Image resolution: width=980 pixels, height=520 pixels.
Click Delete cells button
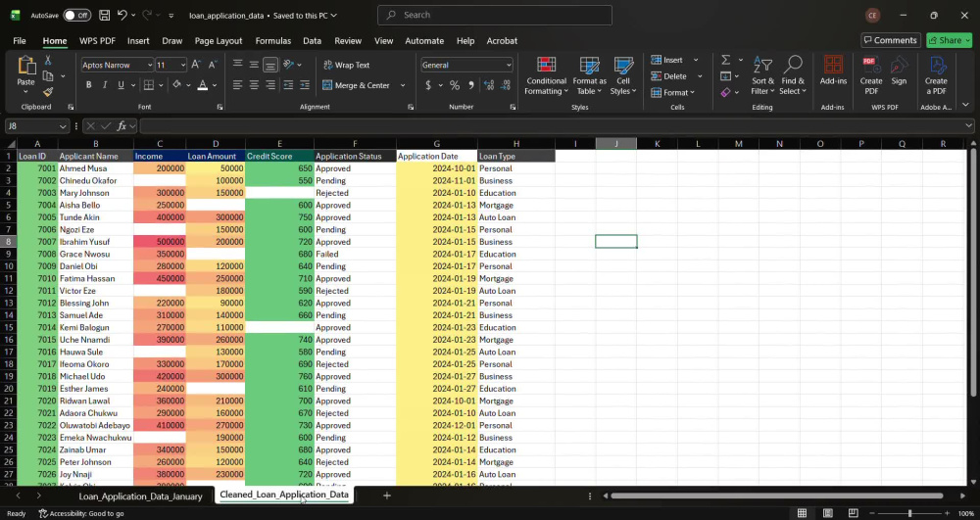(668, 76)
